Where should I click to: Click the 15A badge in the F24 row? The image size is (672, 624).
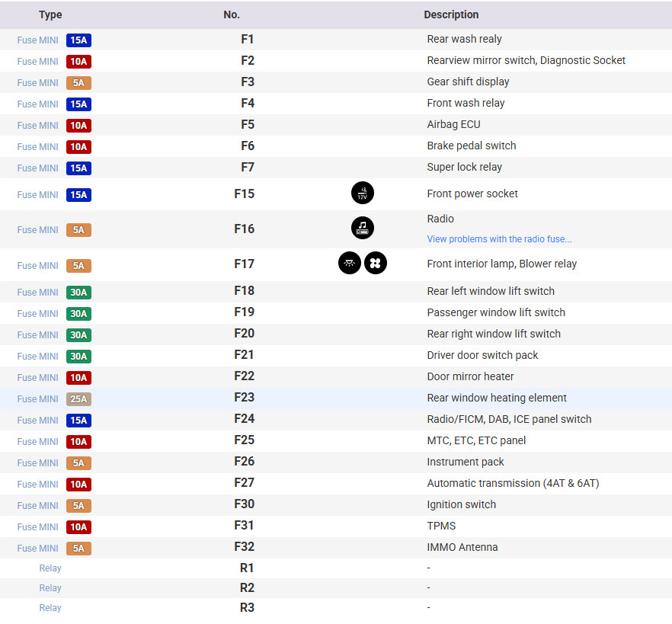(79, 421)
